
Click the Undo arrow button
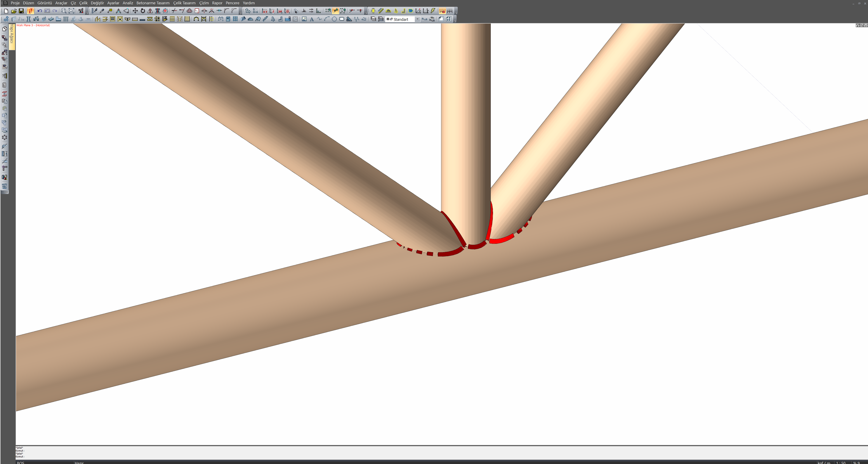[40, 11]
